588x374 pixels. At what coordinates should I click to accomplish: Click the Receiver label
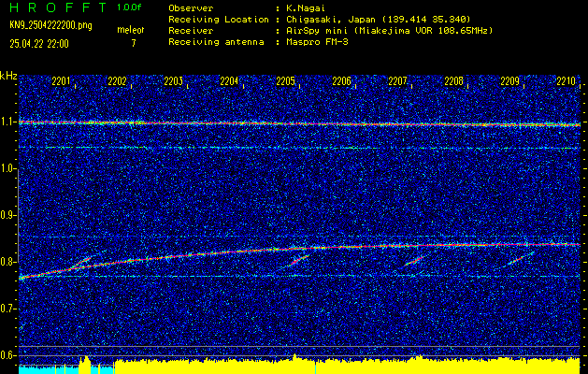click(x=191, y=31)
